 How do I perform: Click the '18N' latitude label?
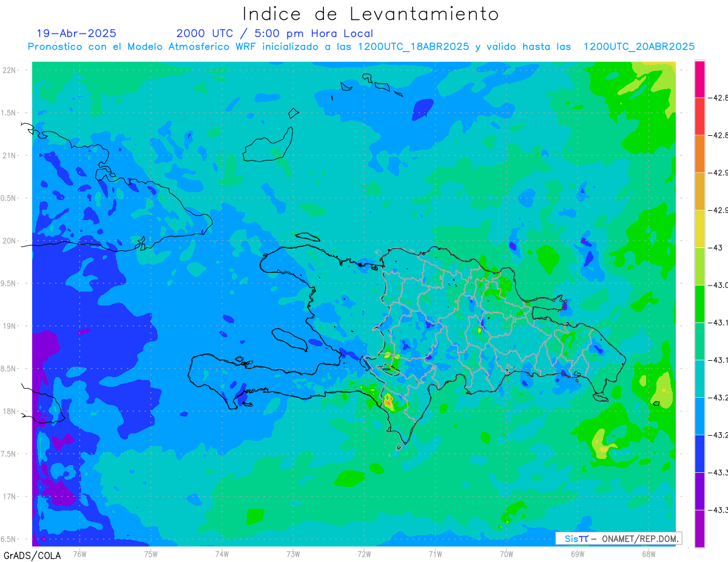coord(10,411)
